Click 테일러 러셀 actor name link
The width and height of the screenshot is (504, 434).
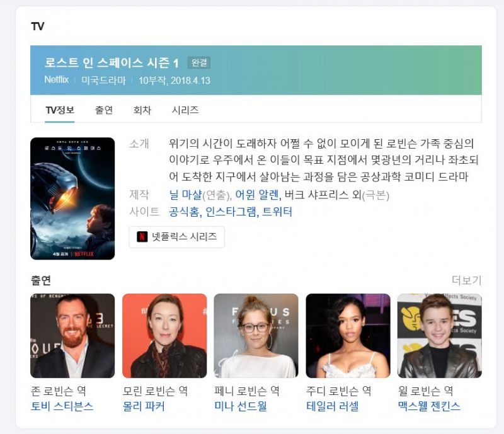click(x=333, y=406)
